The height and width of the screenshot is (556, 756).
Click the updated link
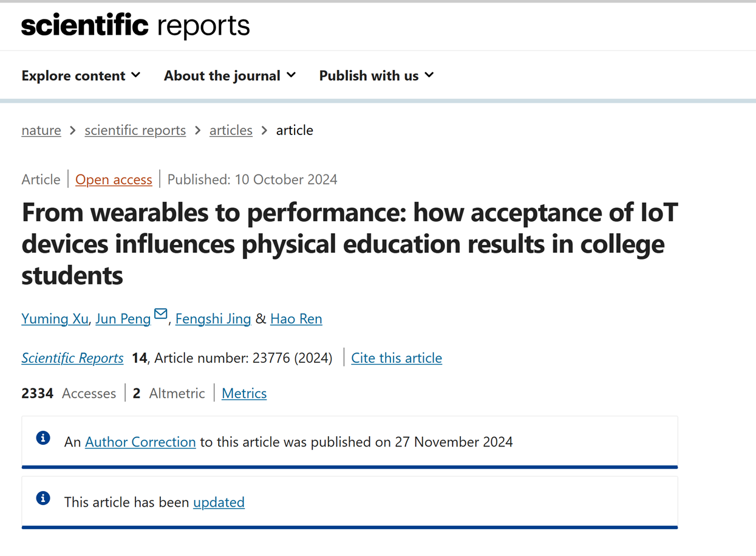point(219,502)
